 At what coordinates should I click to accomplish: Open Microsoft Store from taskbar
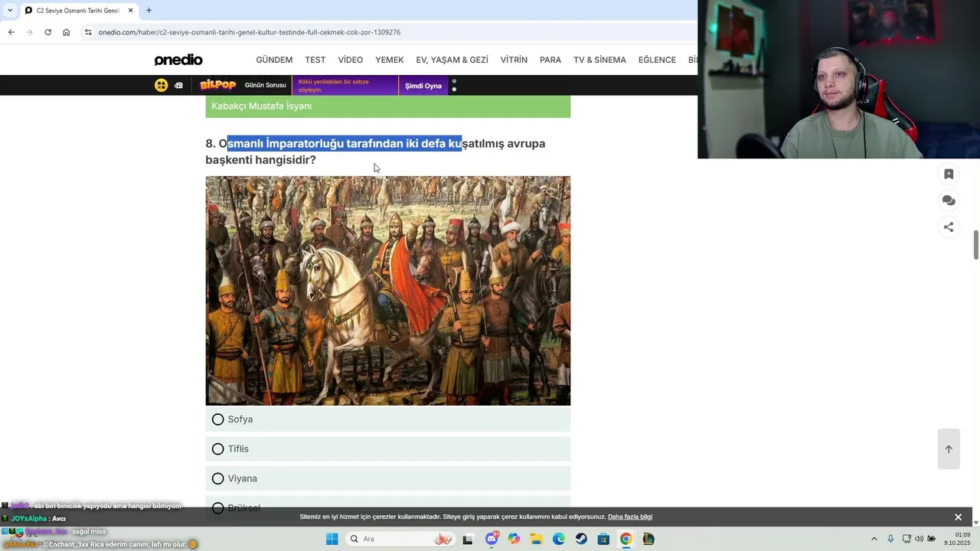(x=603, y=539)
